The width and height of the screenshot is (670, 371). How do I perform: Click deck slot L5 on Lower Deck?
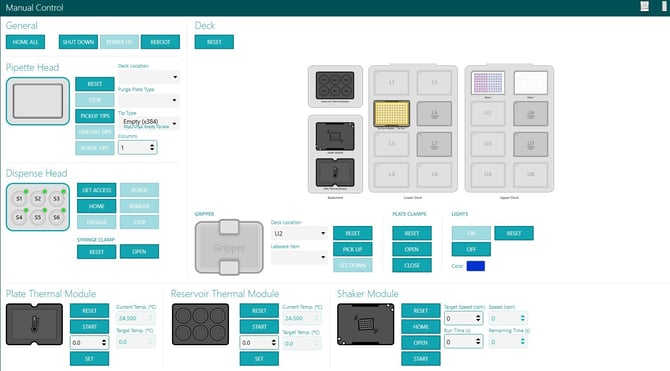pyautogui.click(x=434, y=82)
